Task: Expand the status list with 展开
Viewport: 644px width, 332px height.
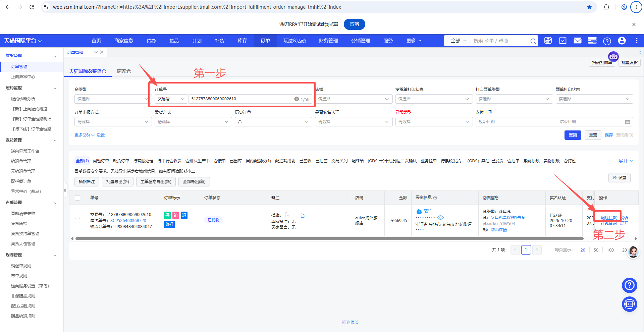Action: (626, 161)
